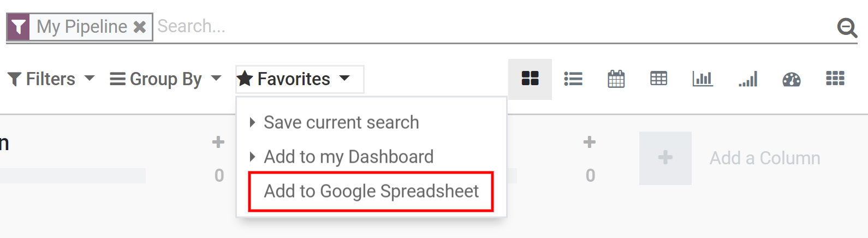Viewport: 868px width, 238px height.
Task: Expand Add to my Dashboard option
Action: (x=348, y=157)
